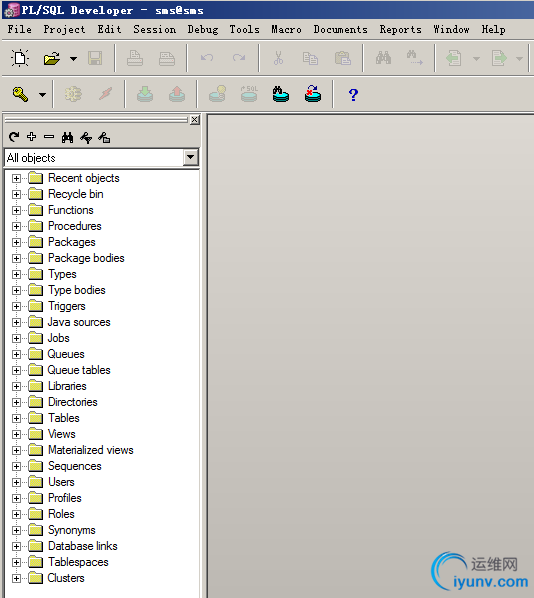Open the File menu
The height and width of the screenshot is (598, 534).
tap(19, 29)
